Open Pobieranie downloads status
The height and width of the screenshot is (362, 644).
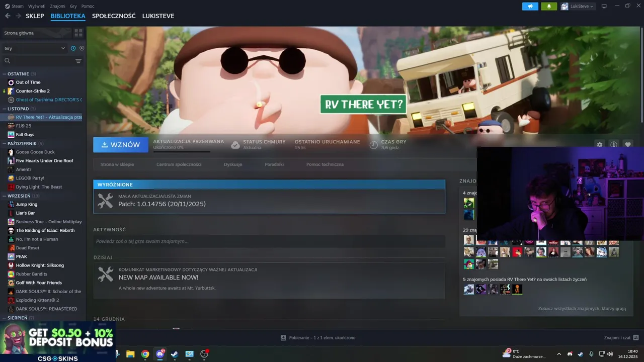click(318, 337)
